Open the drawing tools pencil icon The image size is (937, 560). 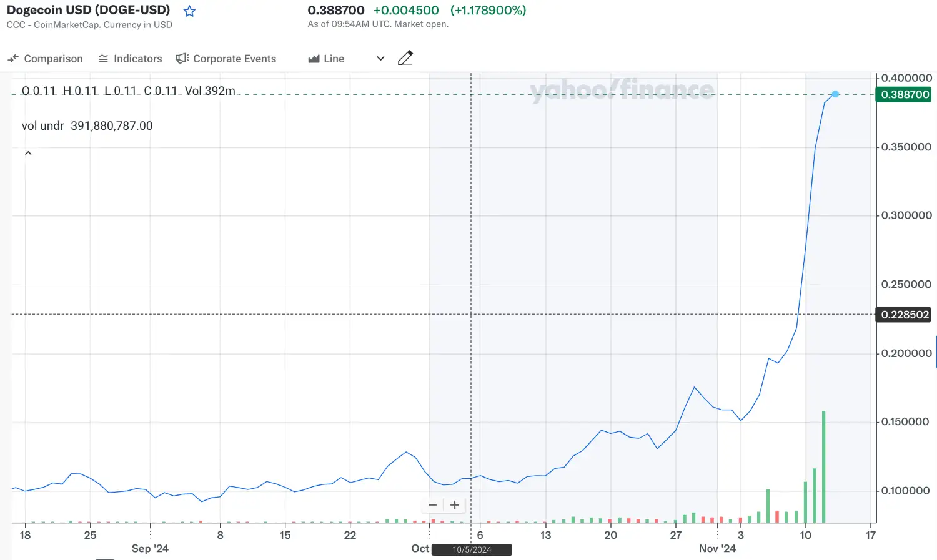(405, 58)
